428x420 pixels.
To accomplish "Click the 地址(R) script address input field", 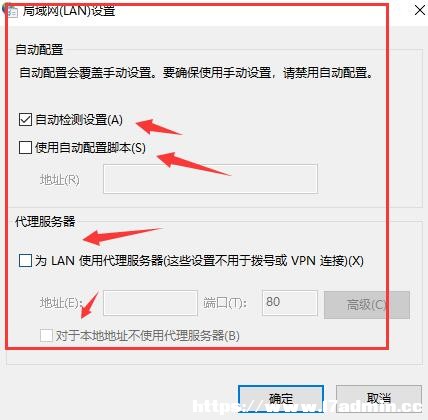I will coord(210,179).
